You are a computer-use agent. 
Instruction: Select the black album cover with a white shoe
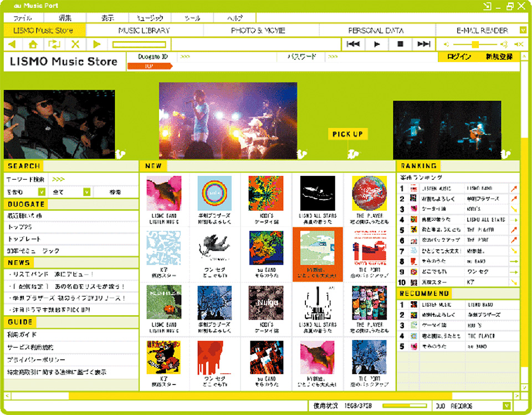click(x=318, y=193)
